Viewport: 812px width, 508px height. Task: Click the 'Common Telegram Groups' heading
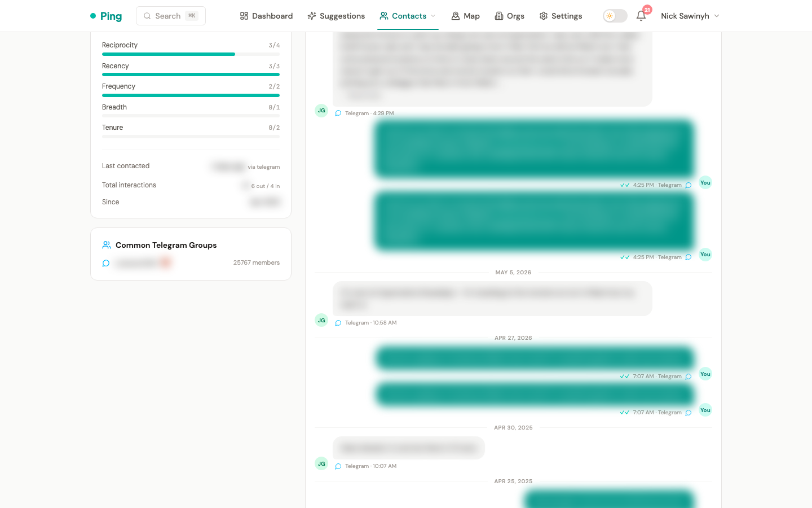tap(166, 245)
